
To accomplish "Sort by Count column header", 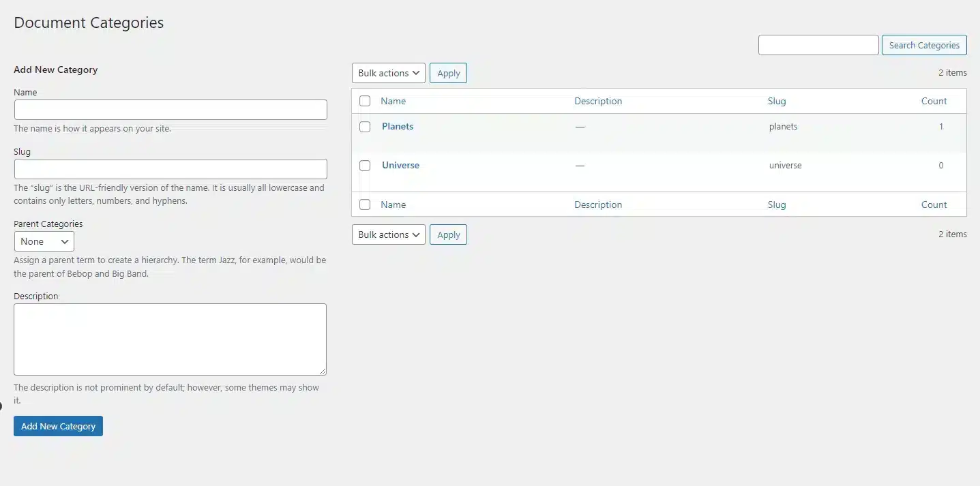I will (x=934, y=101).
